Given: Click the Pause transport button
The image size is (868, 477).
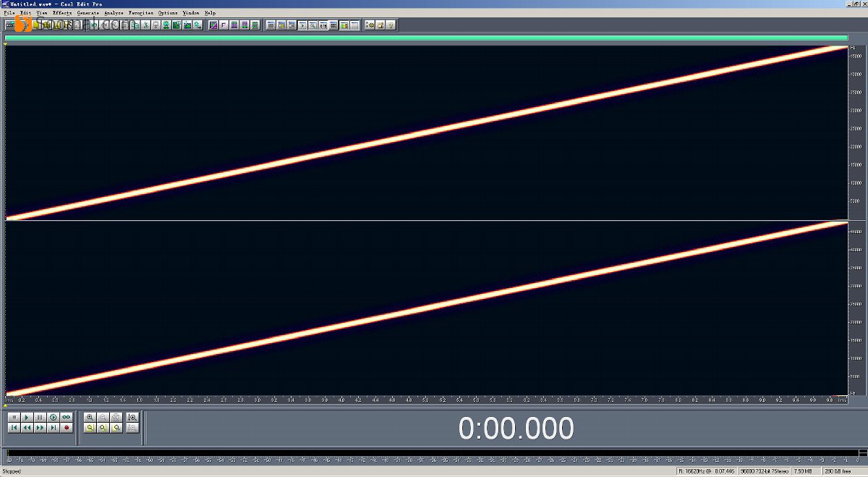Looking at the screenshot, I should 40,418.
